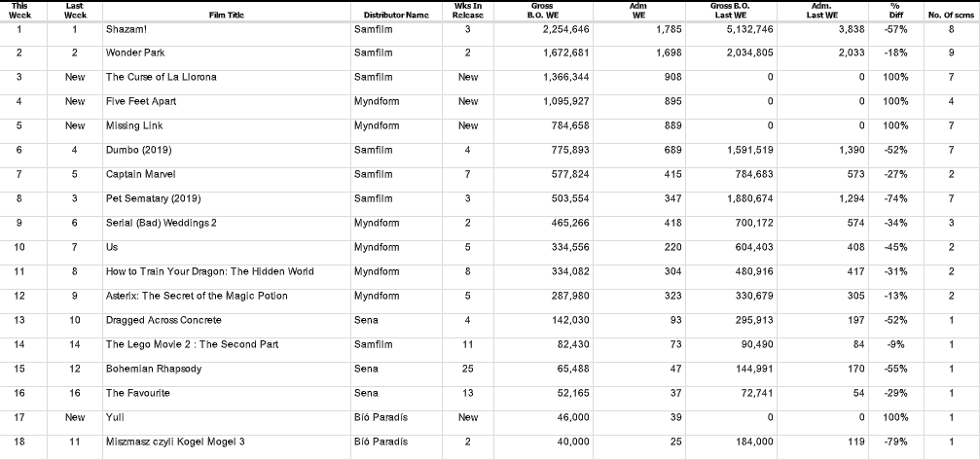Click the 'No. Of scrns' column header
This screenshot has height=460, width=980.
click(x=950, y=16)
